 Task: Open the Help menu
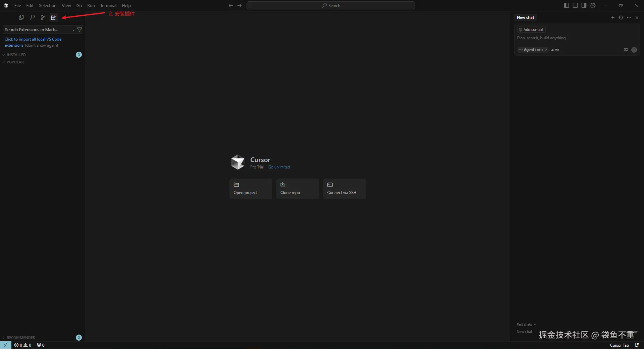point(126,5)
